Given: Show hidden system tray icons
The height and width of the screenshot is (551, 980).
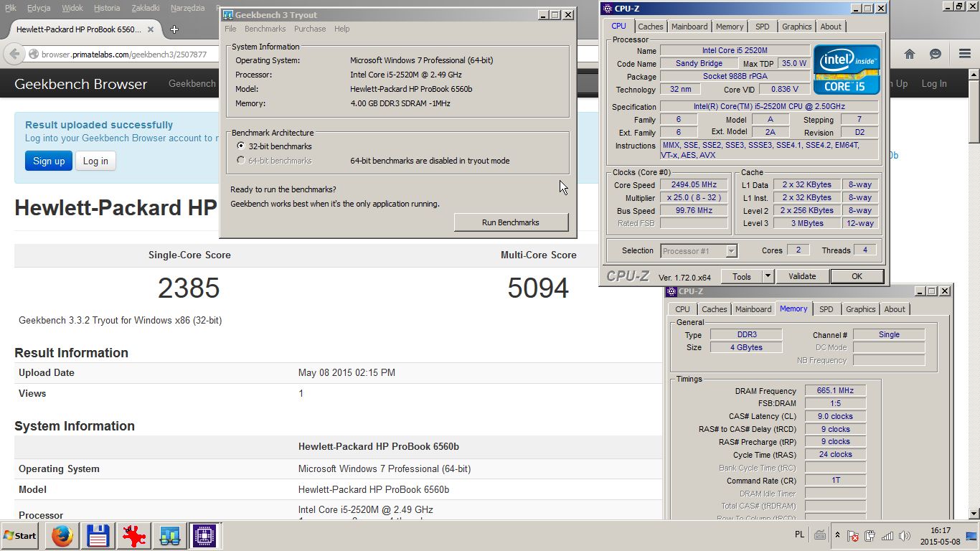Looking at the screenshot, I should 837,535.
